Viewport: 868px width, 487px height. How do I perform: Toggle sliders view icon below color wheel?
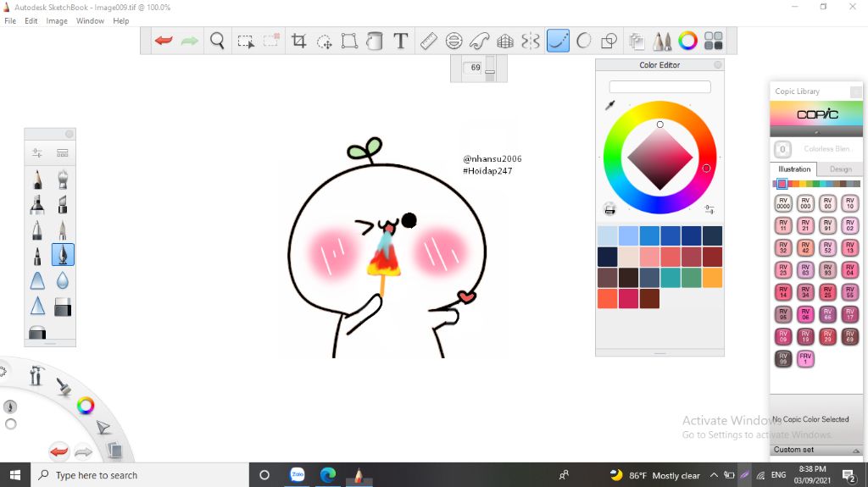(x=709, y=209)
